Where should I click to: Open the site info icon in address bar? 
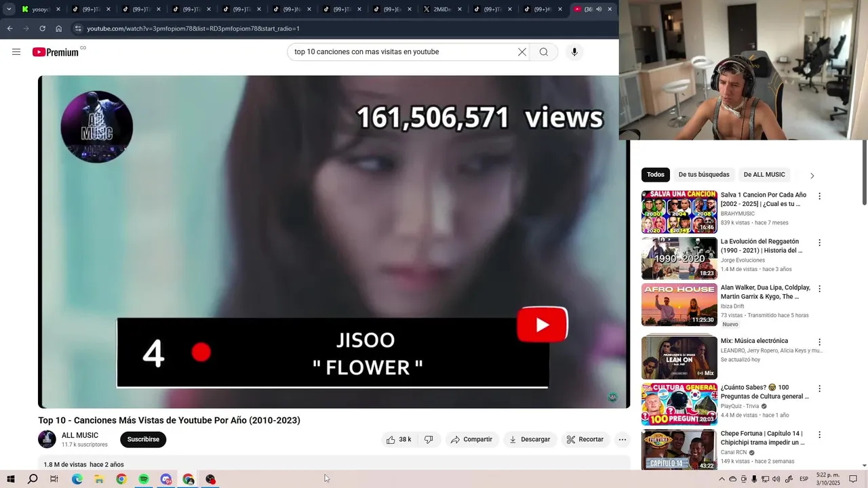[78, 28]
